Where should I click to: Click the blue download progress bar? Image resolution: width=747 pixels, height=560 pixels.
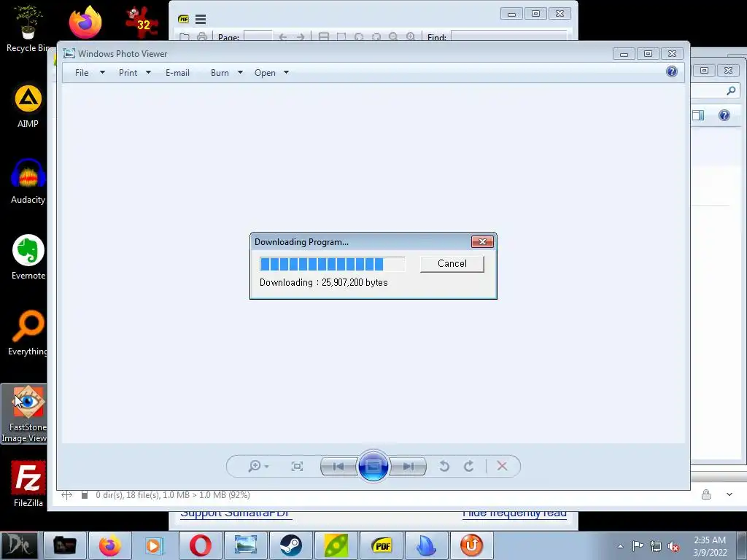pyautogui.click(x=332, y=264)
